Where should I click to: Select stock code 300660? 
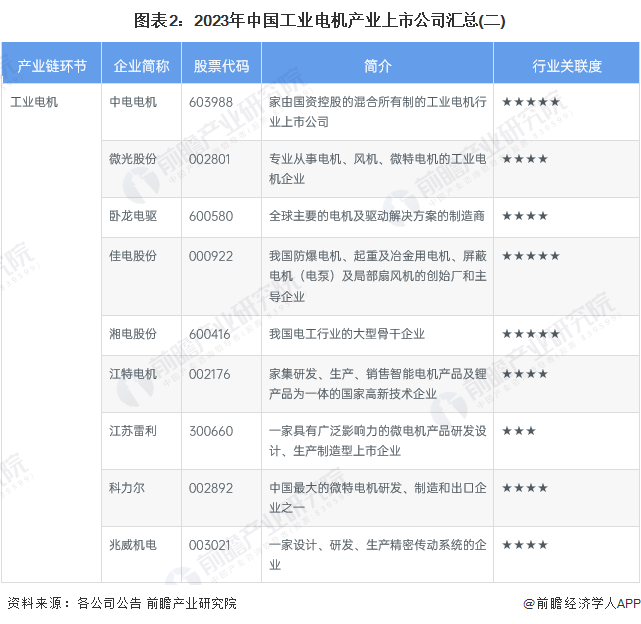[x=211, y=431]
